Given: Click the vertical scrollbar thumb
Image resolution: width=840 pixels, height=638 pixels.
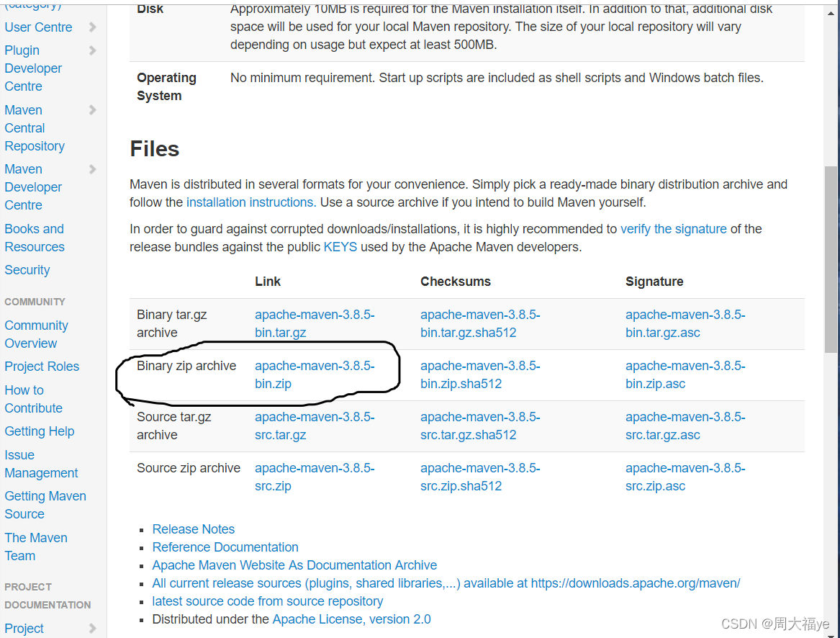Looking at the screenshot, I should pos(831,259).
